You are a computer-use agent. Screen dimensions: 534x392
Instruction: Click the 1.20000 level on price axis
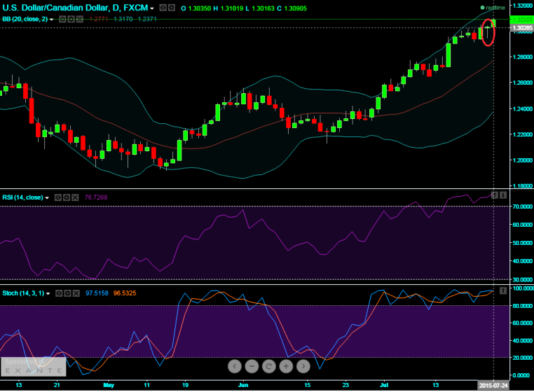tap(522, 160)
